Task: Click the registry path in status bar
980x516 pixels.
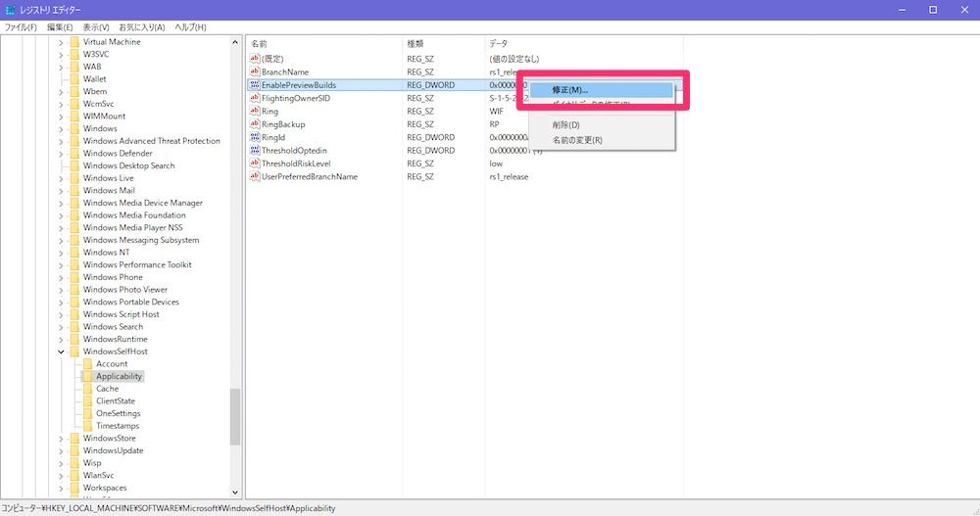Action: pyautogui.click(x=169, y=508)
